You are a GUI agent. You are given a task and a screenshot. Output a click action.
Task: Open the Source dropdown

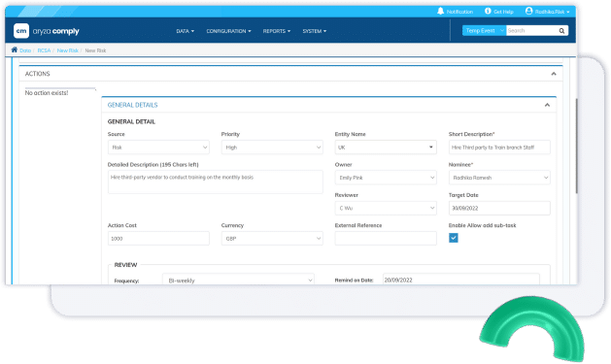(x=158, y=148)
